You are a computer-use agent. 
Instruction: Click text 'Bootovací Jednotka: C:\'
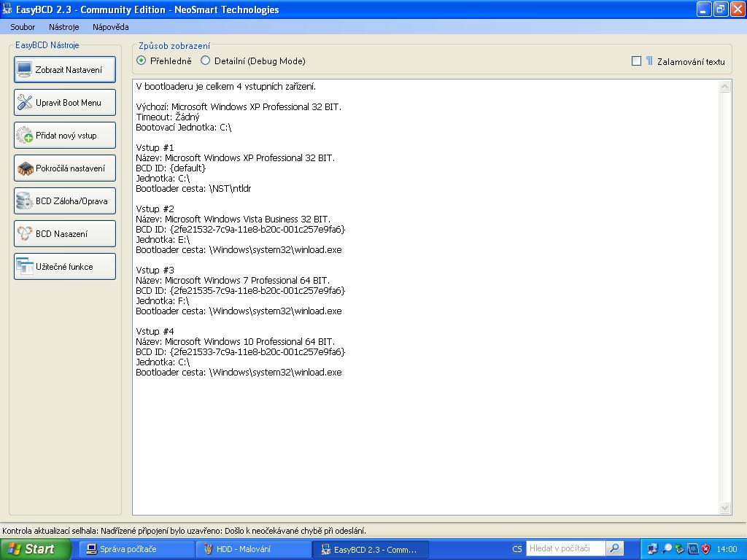click(x=183, y=127)
